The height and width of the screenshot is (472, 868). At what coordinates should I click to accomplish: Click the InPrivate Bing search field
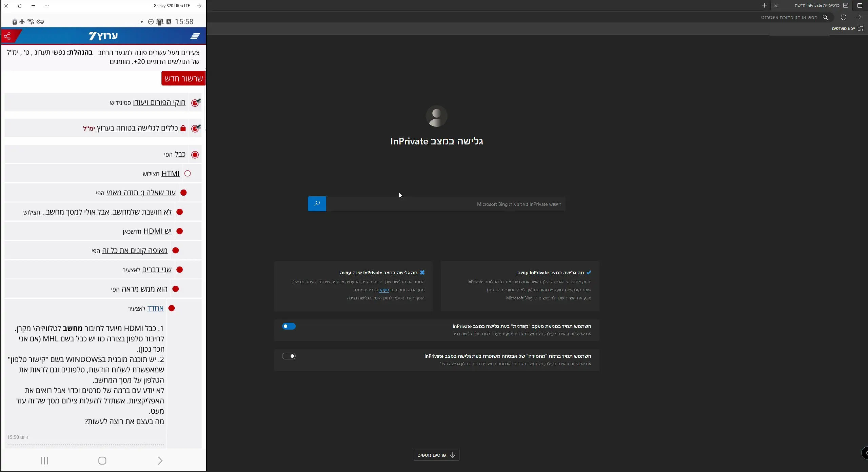(446, 204)
